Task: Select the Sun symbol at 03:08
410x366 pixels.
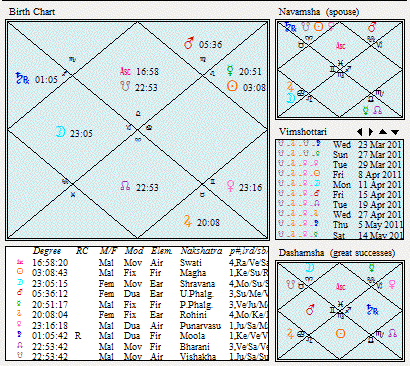Action: (x=232, y=86)
